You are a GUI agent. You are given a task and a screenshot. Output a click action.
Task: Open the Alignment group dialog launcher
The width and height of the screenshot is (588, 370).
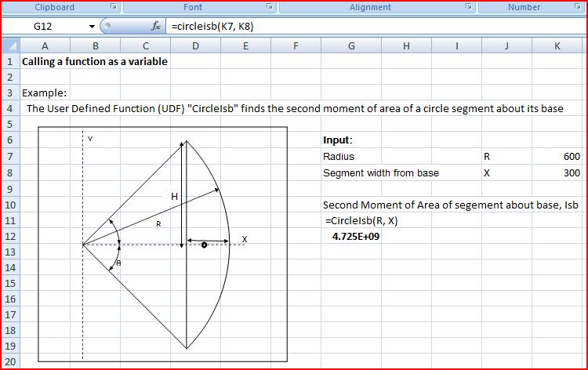coord(469,7)
